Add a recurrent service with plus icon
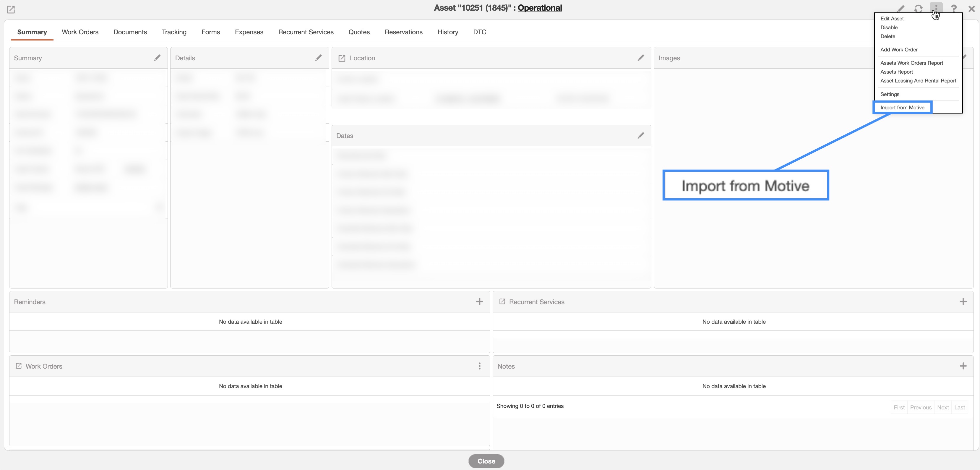Screen dimensions: 980x470 (x=963, y=302)
